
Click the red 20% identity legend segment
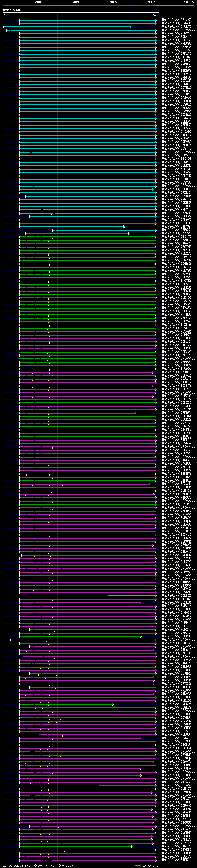22,6
